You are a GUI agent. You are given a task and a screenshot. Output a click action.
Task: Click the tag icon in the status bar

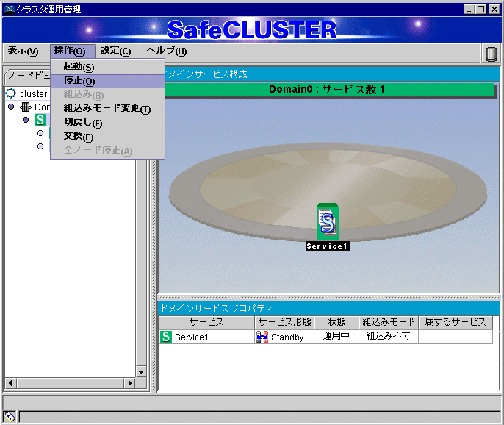[10, 416]
